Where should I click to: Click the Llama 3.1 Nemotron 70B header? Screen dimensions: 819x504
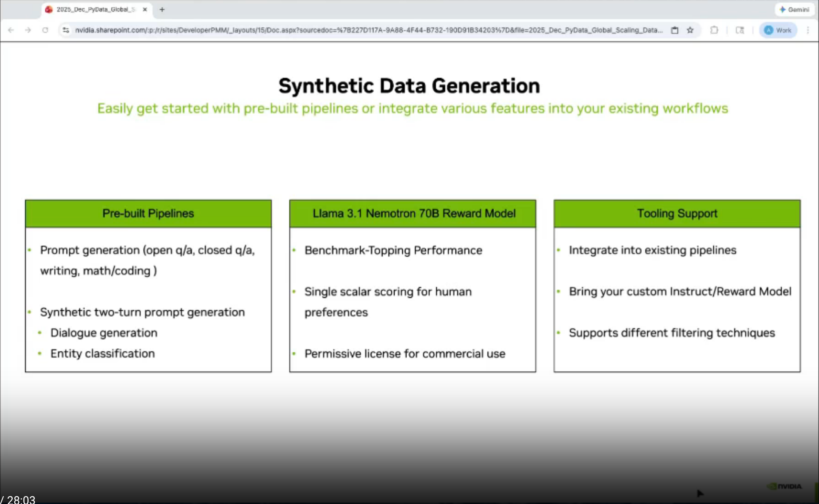413,213
